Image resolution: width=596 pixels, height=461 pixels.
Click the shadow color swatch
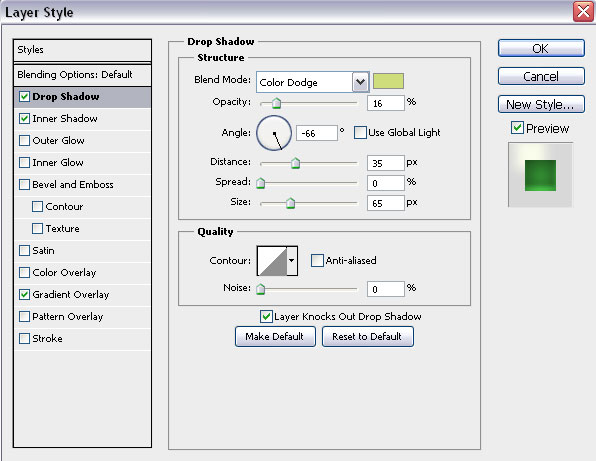click(x=388, y=81)
